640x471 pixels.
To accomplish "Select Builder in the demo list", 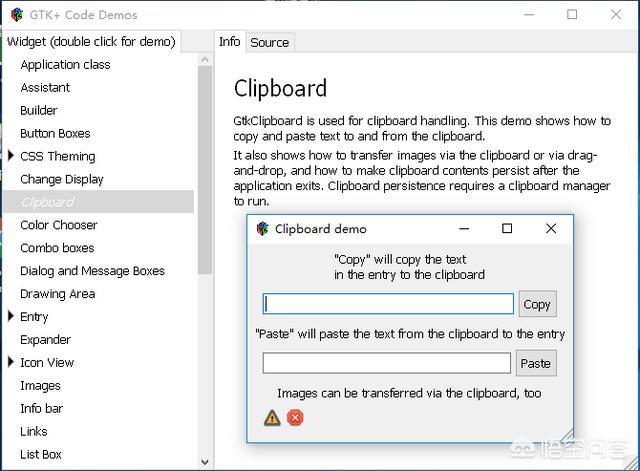I will [39, 110].
